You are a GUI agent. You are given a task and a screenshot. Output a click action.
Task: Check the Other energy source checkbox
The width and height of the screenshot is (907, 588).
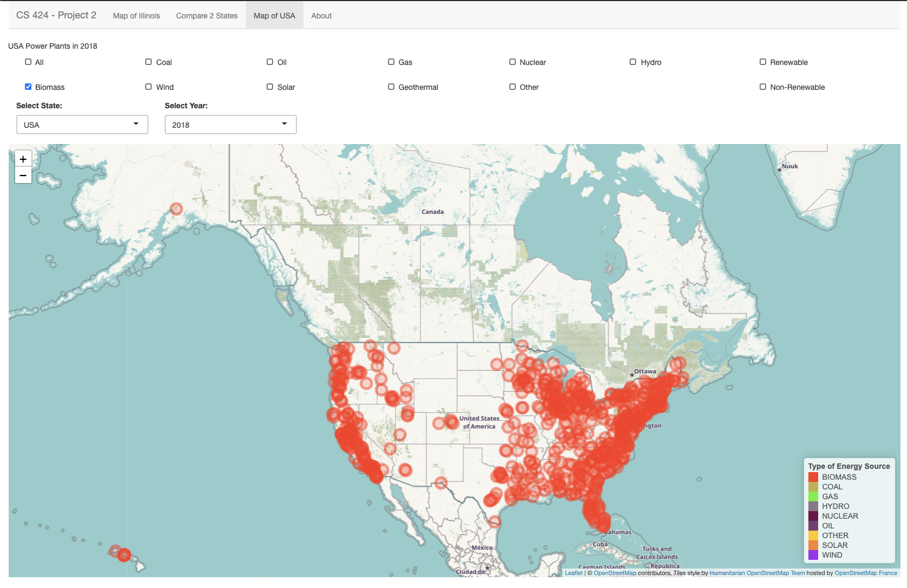click(x=513, y=87)
